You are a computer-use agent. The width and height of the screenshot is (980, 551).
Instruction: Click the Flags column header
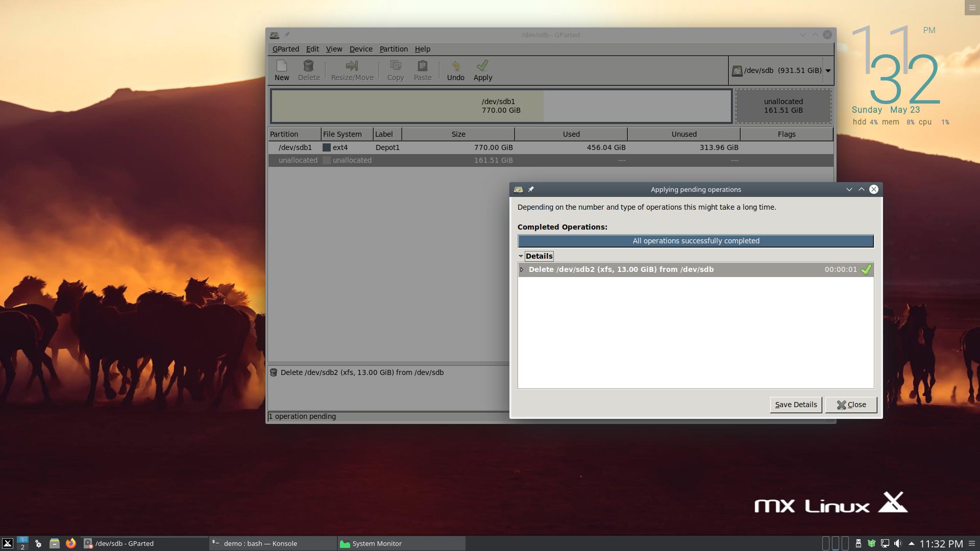787,134
